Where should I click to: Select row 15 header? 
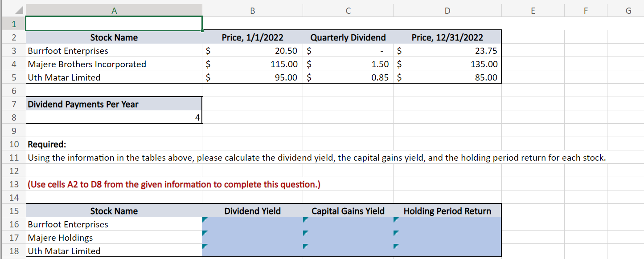point(13,210)
